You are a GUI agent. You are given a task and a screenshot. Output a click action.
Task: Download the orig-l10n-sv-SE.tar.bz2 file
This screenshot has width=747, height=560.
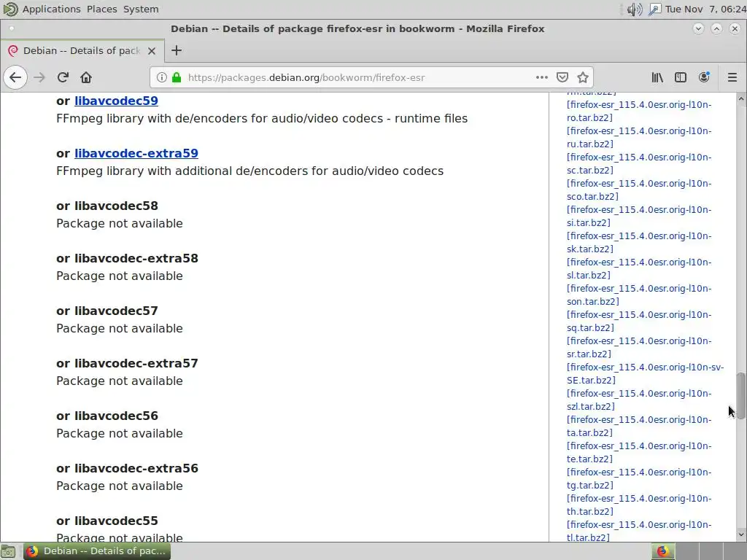click(645, 373)
